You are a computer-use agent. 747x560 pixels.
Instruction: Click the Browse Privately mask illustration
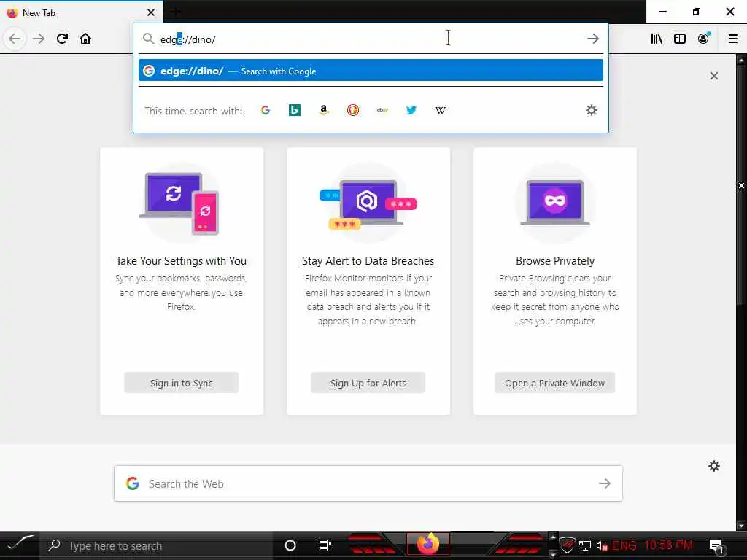point(555,202)
